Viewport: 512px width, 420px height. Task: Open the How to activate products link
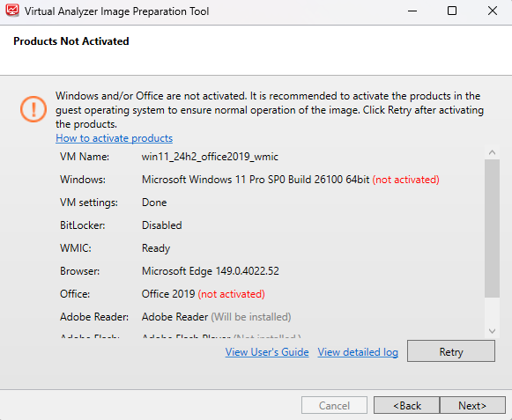tap(114, 138)
